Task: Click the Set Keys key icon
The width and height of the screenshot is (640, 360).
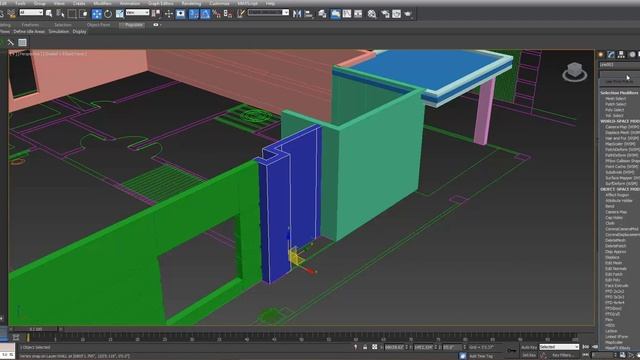Action: [512, 350]
